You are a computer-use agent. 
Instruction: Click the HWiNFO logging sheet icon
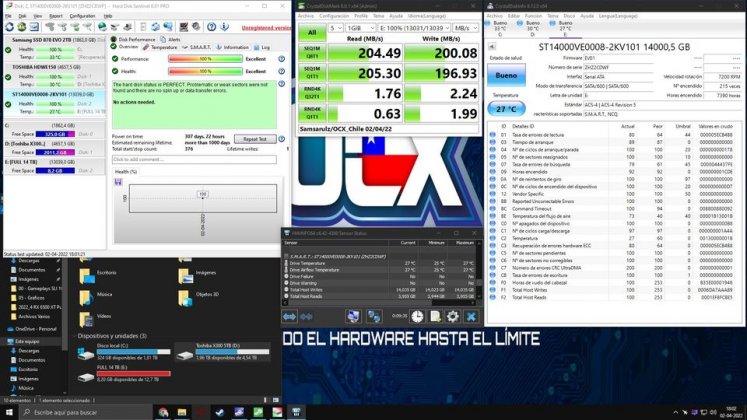point(435,316)
